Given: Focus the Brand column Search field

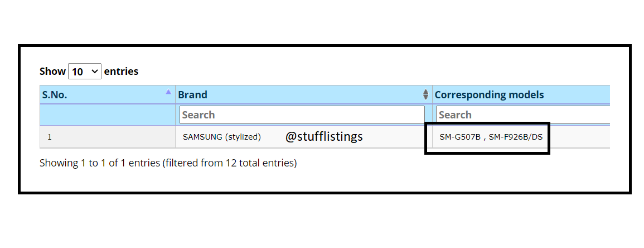Looking at the screenshot, I should click(x=302, y=115).
